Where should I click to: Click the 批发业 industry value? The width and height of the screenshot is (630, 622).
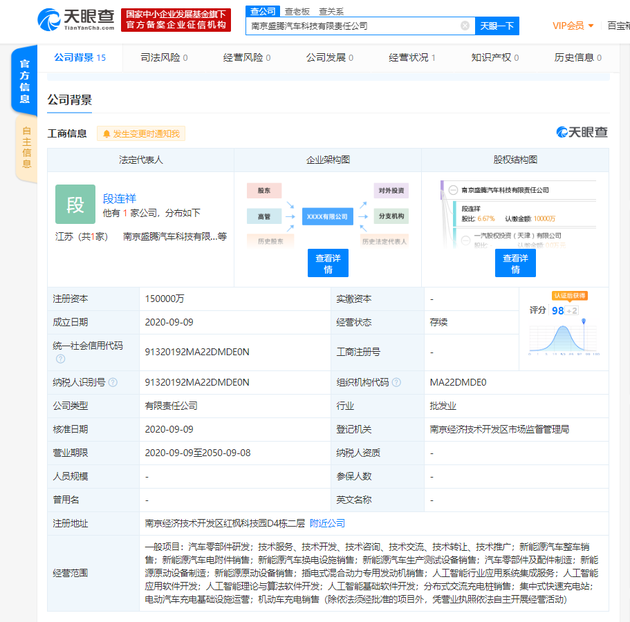[x=443, y=406]
